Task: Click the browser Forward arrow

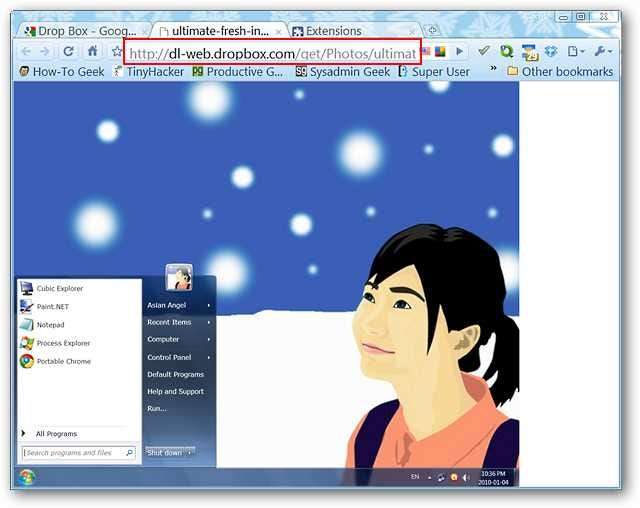Action: 44,51
